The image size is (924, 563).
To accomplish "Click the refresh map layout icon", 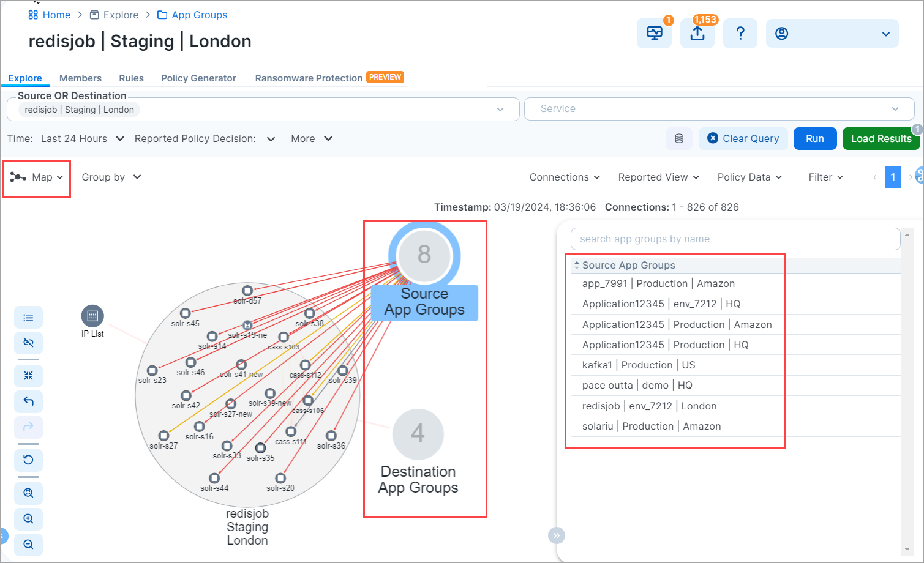I will pyautogui.click(x=28, y=460).
